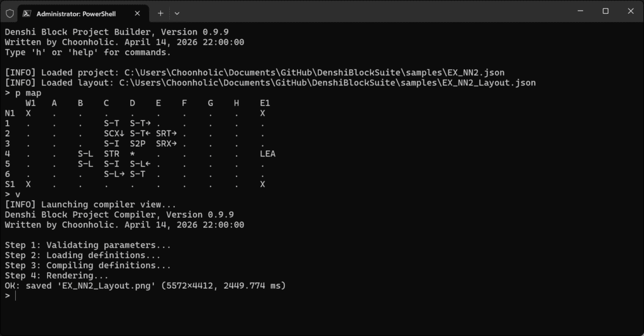Click the LEA cell in the map
The image size is (644, 336).
click(267, 154)
